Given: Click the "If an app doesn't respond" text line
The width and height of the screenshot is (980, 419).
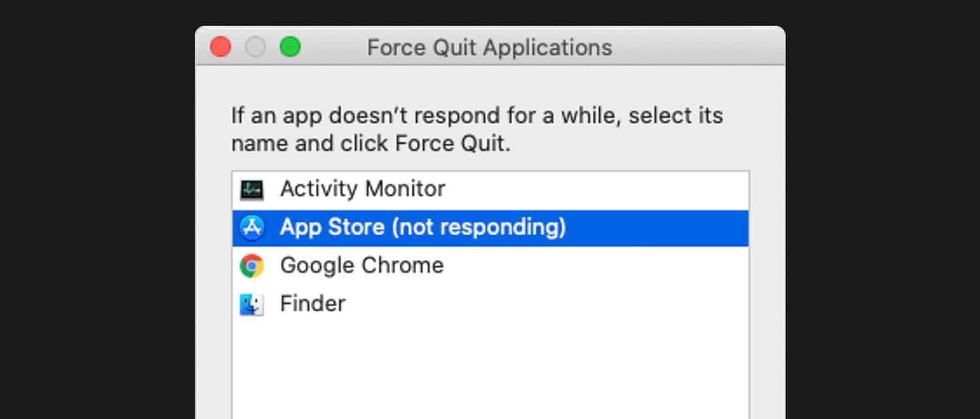Looking at the screenshot, I should pos(477,116).
